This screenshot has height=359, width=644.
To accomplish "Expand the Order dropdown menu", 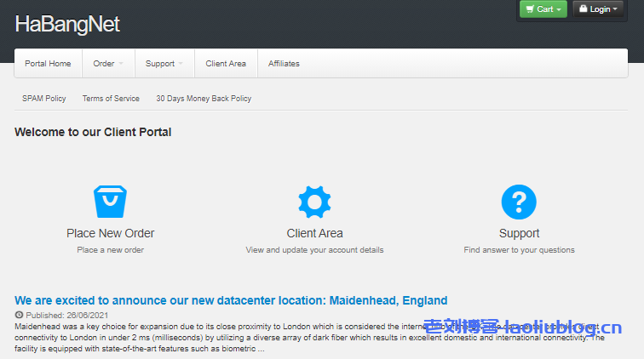I will 108,64.
